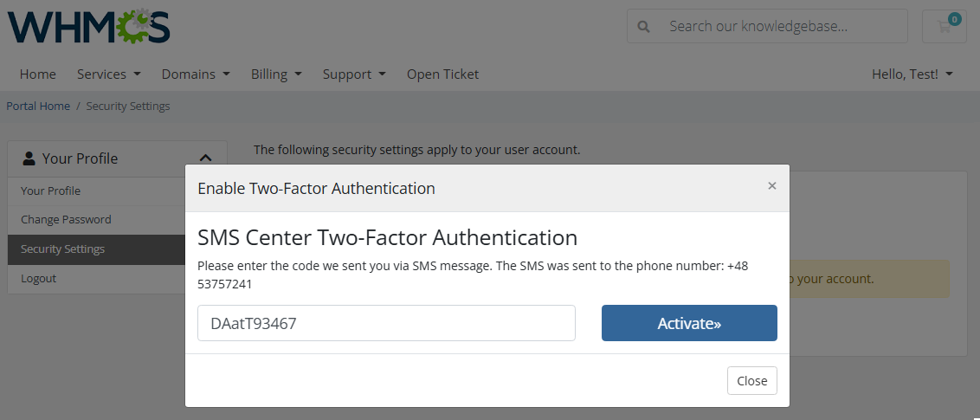Focus the knowledgebase search field

coord(783,26)
